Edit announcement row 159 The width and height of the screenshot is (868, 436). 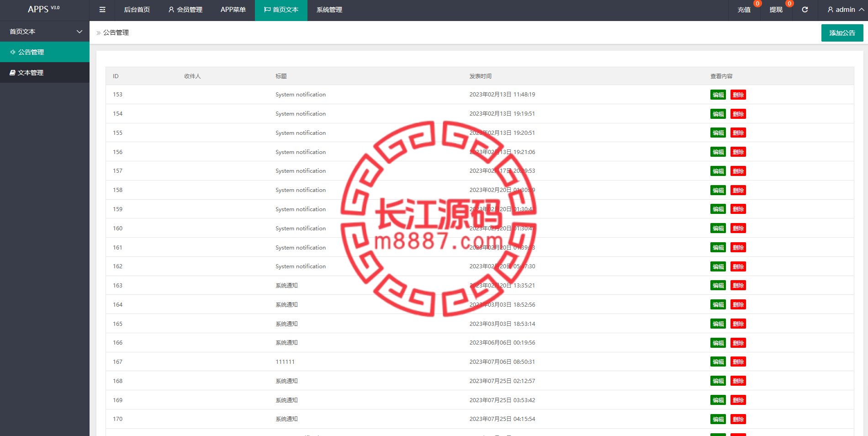[718, 209]
